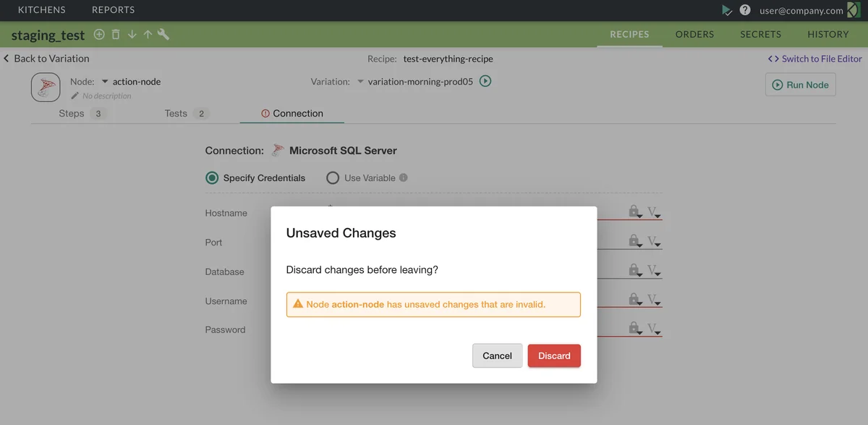Expand the Variation dropdown arrow
This screenshot has height=425, width=868.
(x=360, y=82)
